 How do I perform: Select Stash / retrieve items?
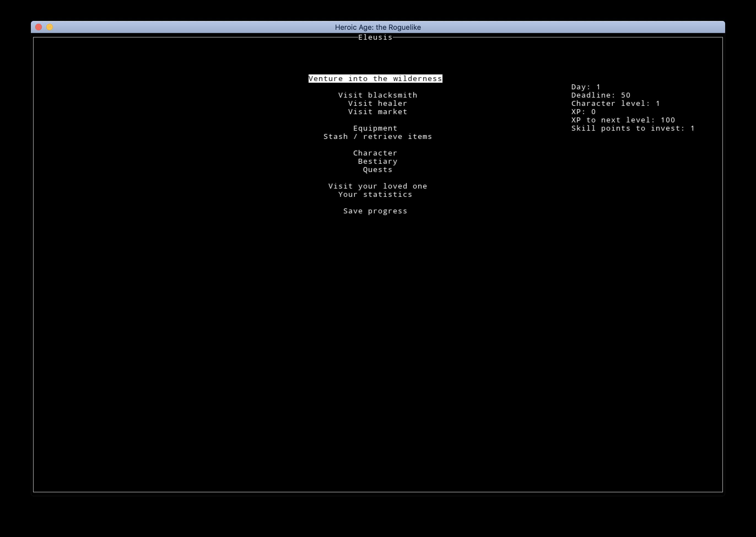[378, 136]
